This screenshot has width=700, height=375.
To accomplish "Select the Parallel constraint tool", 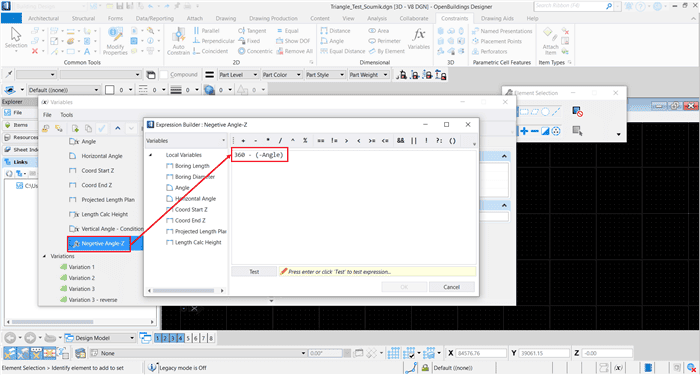I will [x=206, y=31].
